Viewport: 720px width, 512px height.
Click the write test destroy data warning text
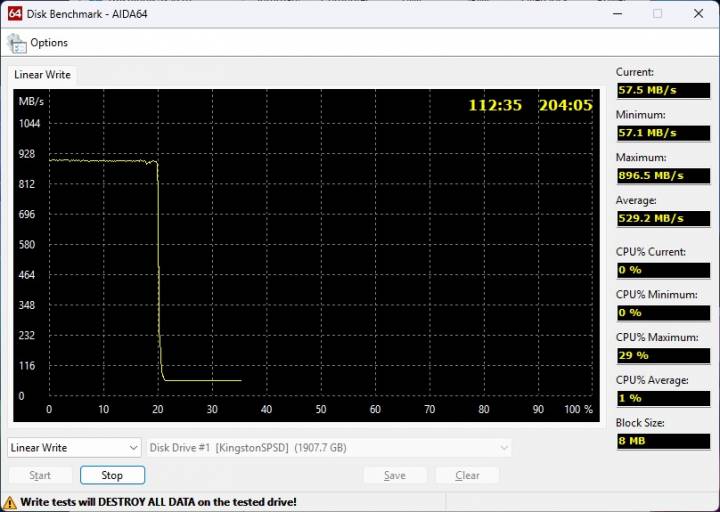[x=158, y=502]
